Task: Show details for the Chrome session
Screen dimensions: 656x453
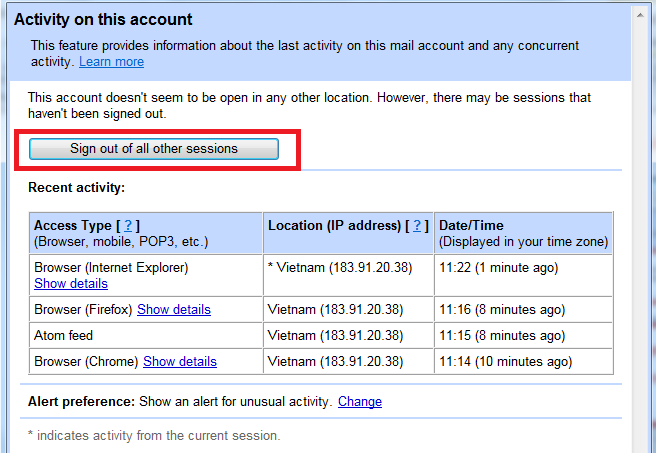Action: (x=180, y=362)
